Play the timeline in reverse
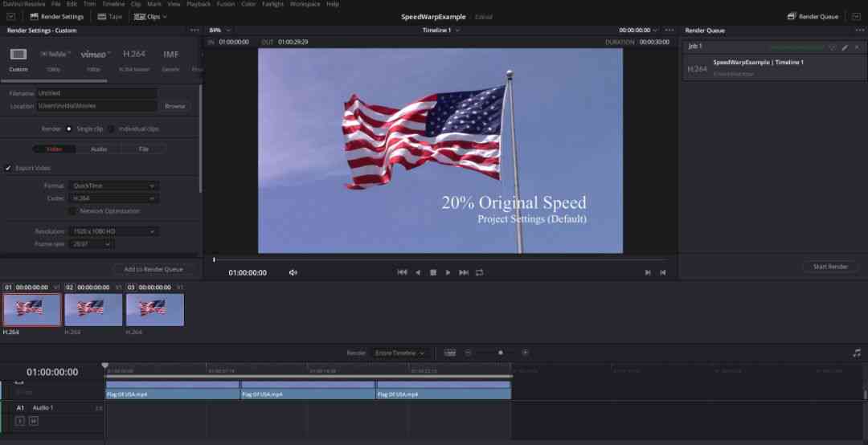This screenshot has width=868, height=445. (418, 272)
